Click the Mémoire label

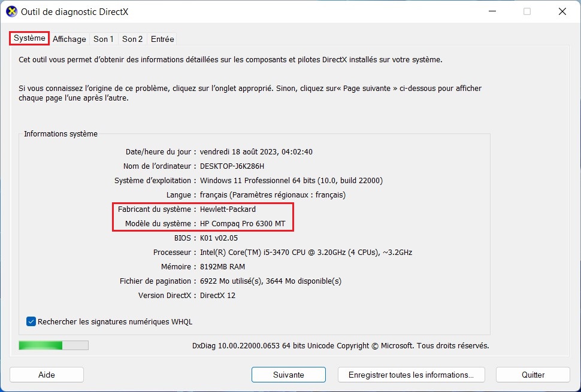point(178,266)
